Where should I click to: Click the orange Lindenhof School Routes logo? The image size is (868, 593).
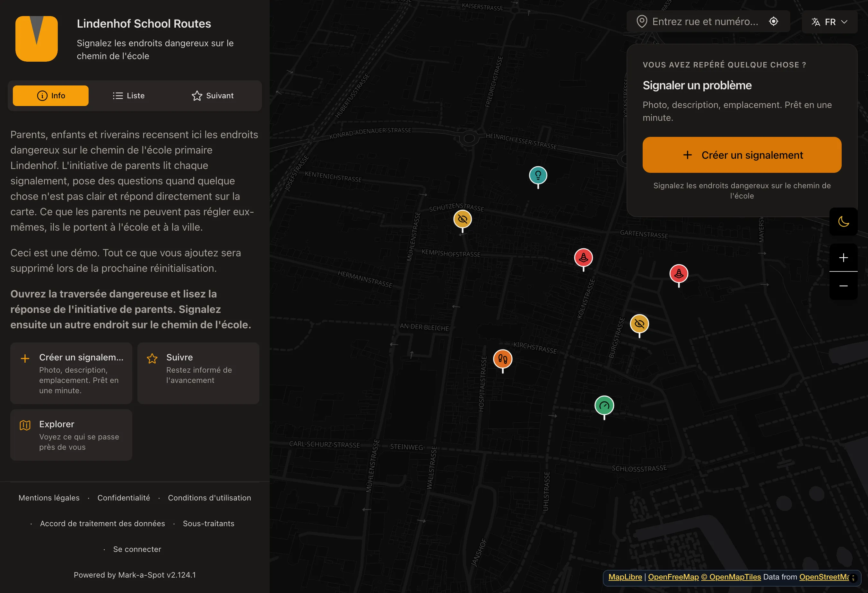[37, 39]
